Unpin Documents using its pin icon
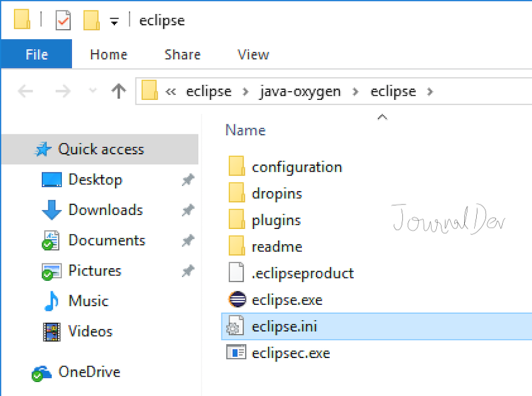 (x=188, y=240)
